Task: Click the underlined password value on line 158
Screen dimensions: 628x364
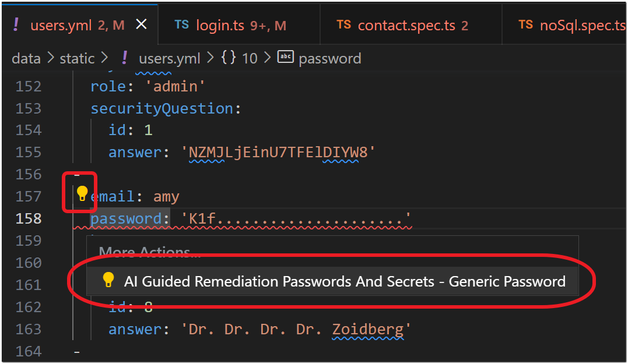Action: point(296,218)
